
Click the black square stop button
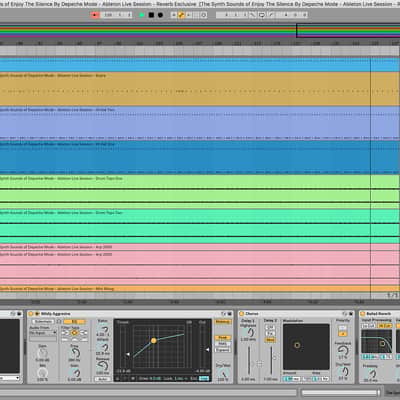(151, 15)
